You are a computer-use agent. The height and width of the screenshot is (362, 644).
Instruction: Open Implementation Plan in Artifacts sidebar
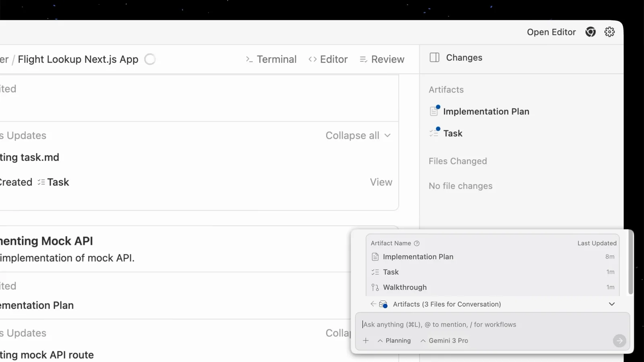pos(486,111)
